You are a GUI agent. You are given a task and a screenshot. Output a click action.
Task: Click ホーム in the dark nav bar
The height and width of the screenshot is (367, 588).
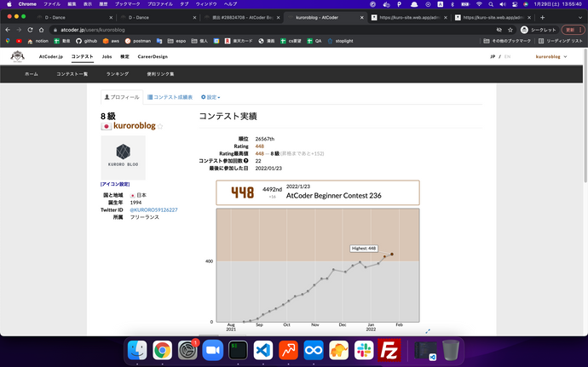click(32, 74)
